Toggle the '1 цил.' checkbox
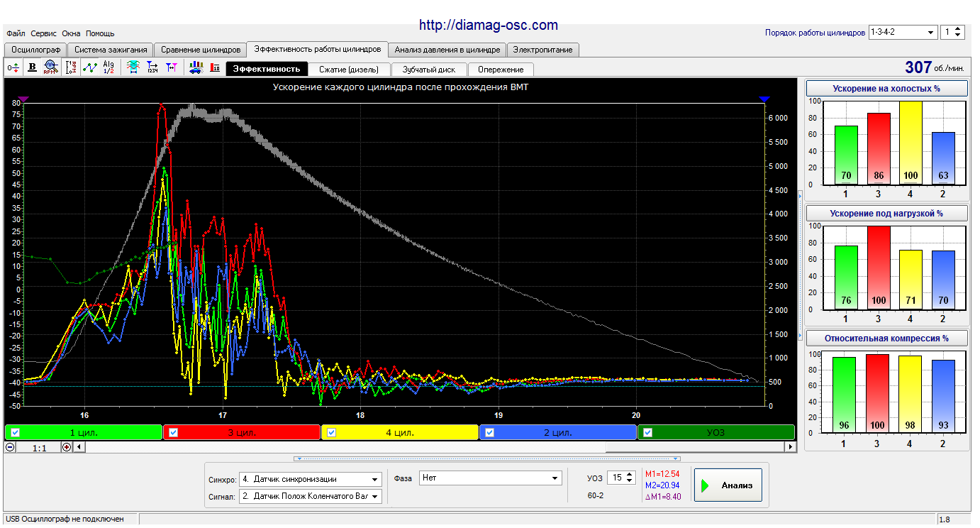The image size is (980, 528). pos(15,432)
